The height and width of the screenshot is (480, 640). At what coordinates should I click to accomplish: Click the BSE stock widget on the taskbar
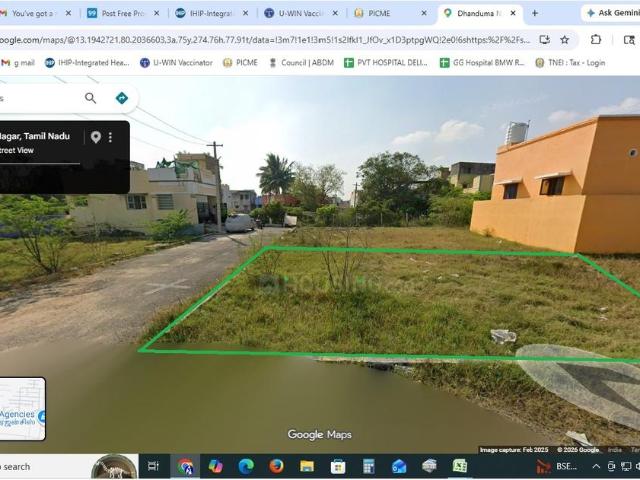click(x=556, y=466)
